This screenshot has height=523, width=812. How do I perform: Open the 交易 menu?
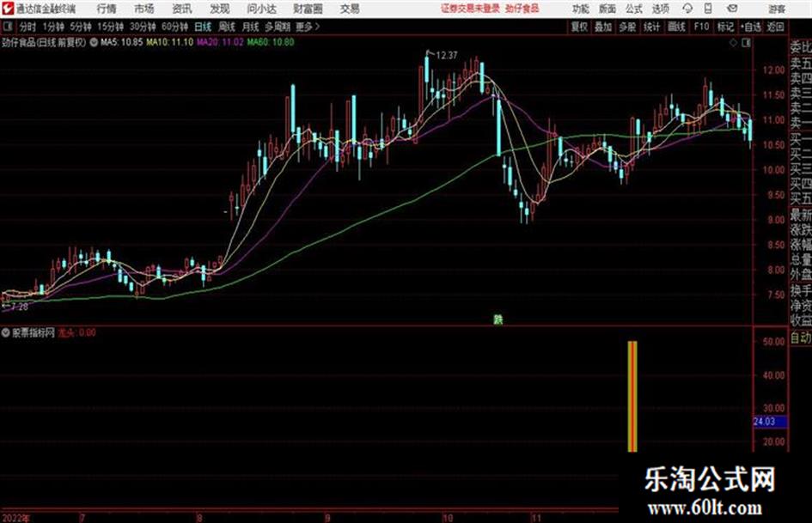[350, 9]
